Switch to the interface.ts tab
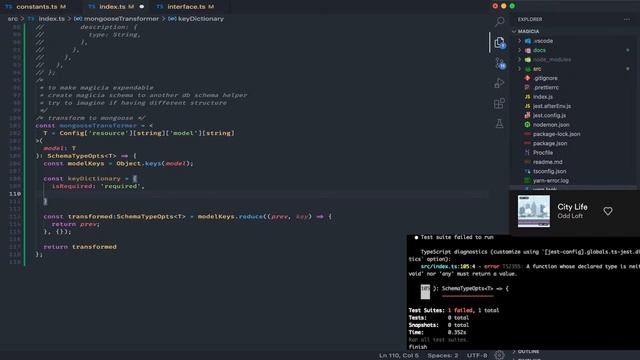The width and height of the screenshot is (640, 360). 186,7
